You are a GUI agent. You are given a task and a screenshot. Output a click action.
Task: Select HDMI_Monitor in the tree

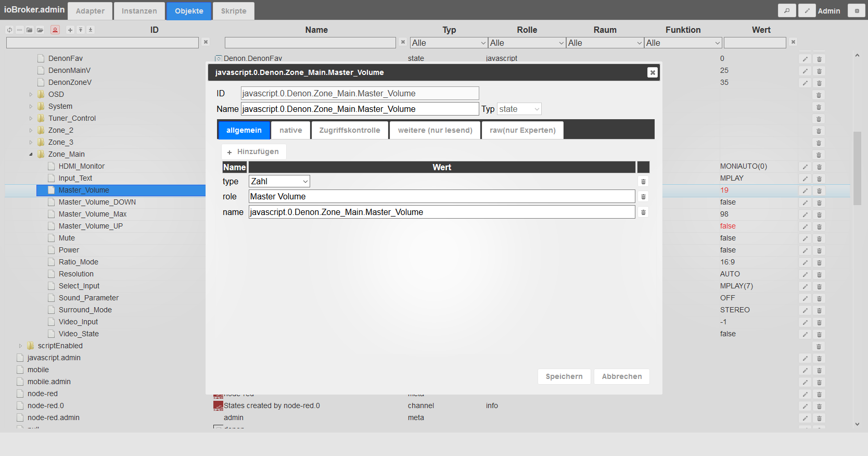click(x=82, y=167)
